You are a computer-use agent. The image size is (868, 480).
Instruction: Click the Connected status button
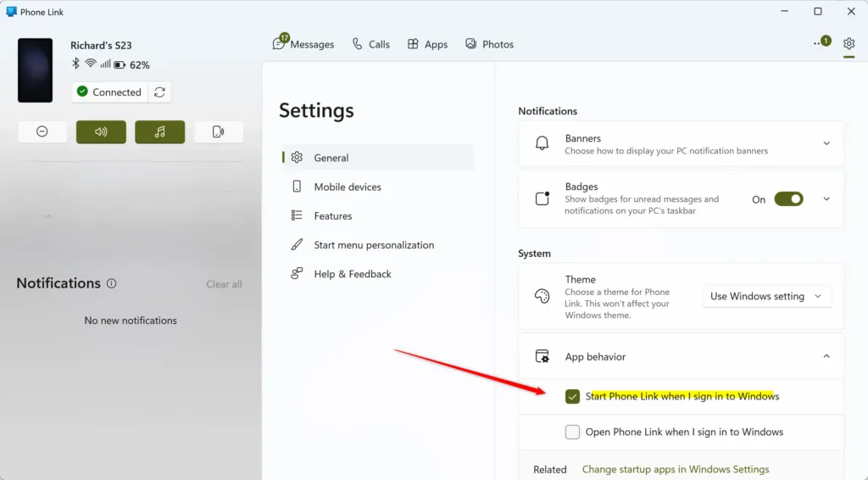tap(109, 92)
